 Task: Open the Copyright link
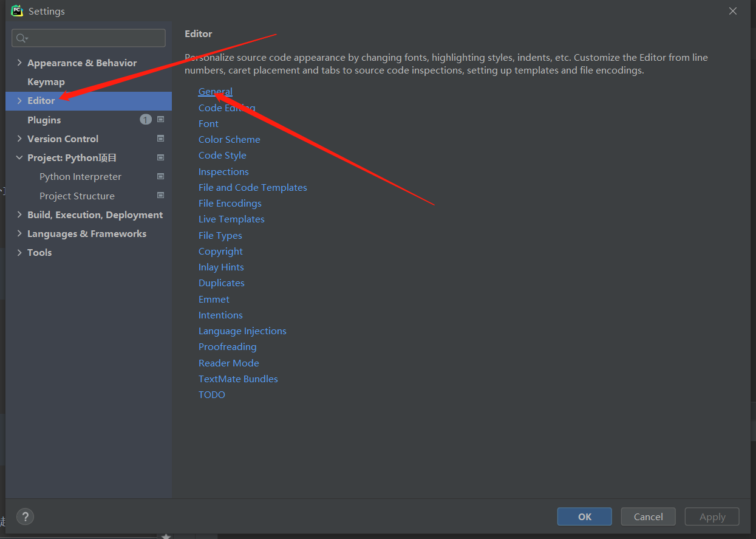coord(220,251)
